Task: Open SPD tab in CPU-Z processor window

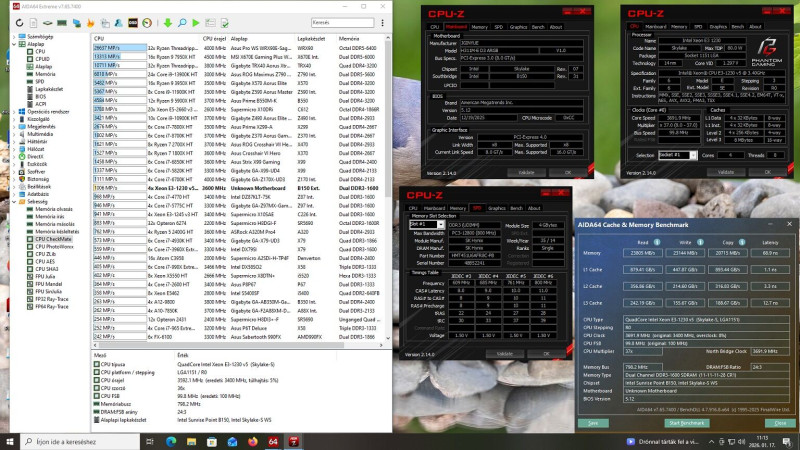Action: [698, 27]
